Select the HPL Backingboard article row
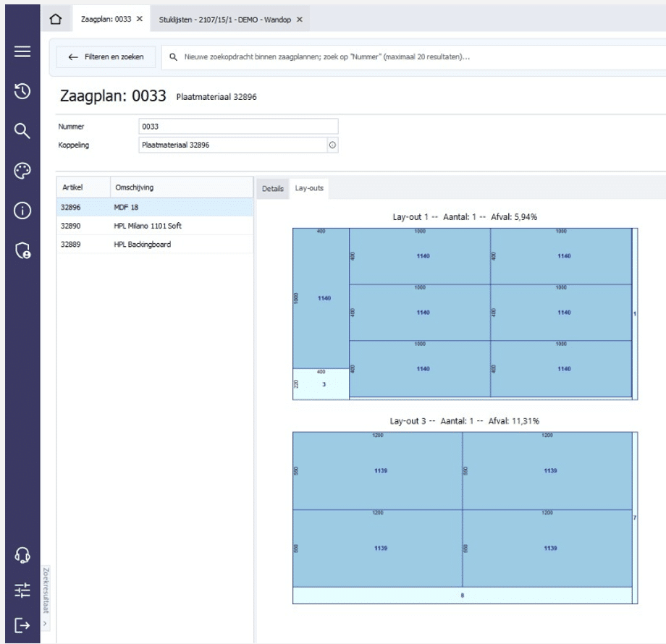 click(155, 245)
